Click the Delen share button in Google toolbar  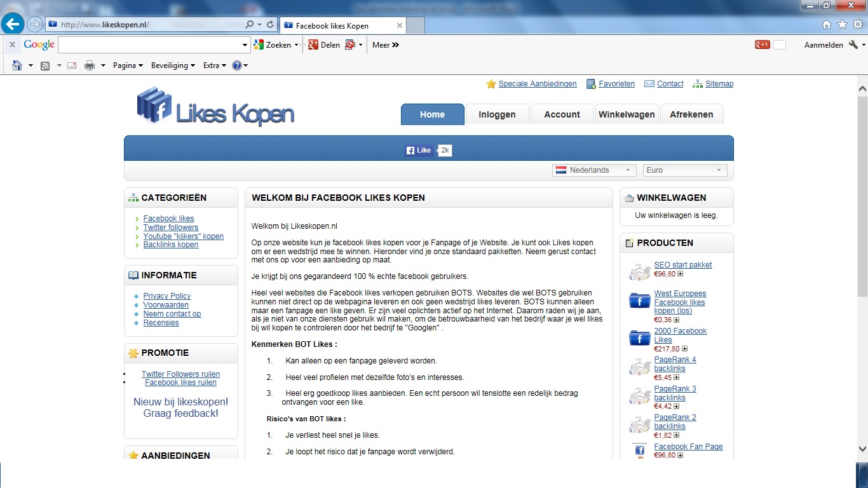324,45
